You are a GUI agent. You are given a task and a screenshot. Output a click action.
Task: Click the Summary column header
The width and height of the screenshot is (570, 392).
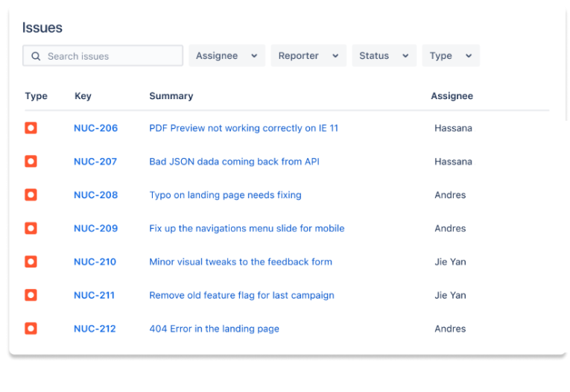click(x=171, y=96)
